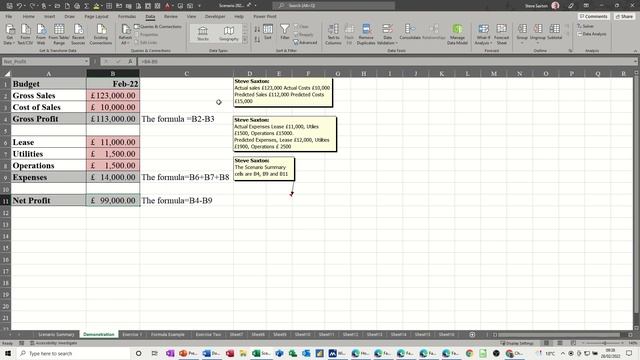Expand the Name Box dropdown
The image size is (640, 360).
[x=86, y=61]
